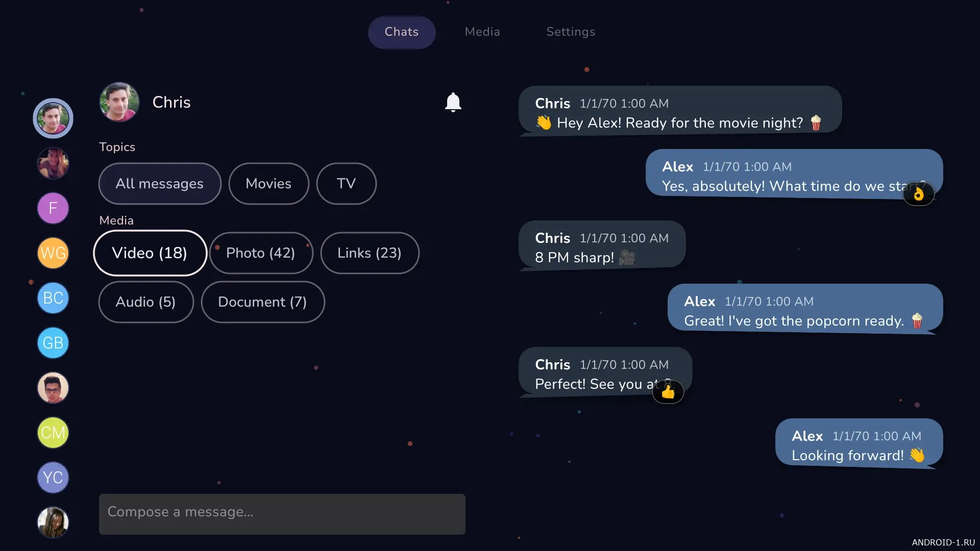Screen dimensions: 980x551
Task: Switch to the Media tab
Action: point(482,32)
